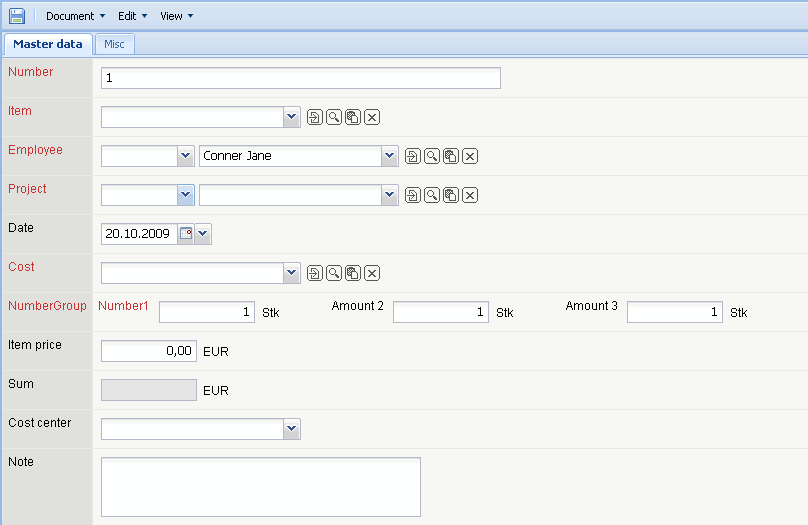Image resolution: width=808 pixels, height=525 pixels.
Task: Open the Employee record link icon
Action: (x=413, y=156)
